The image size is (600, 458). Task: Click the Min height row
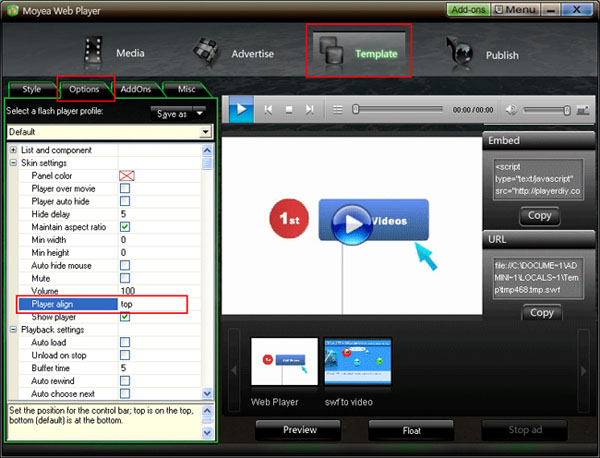coord(109,253)
